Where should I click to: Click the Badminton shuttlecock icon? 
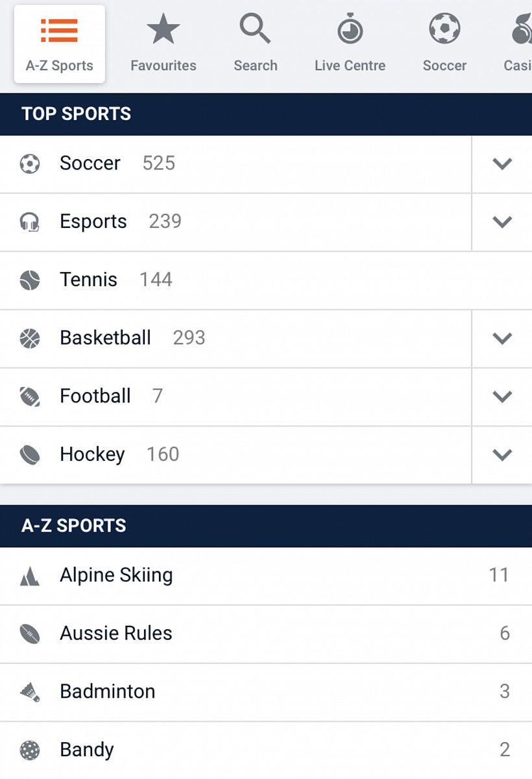(x=30, y=692)
